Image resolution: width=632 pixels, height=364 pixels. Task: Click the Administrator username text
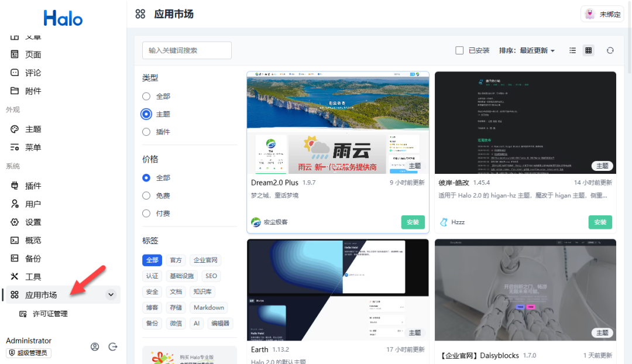pos(29,341)
